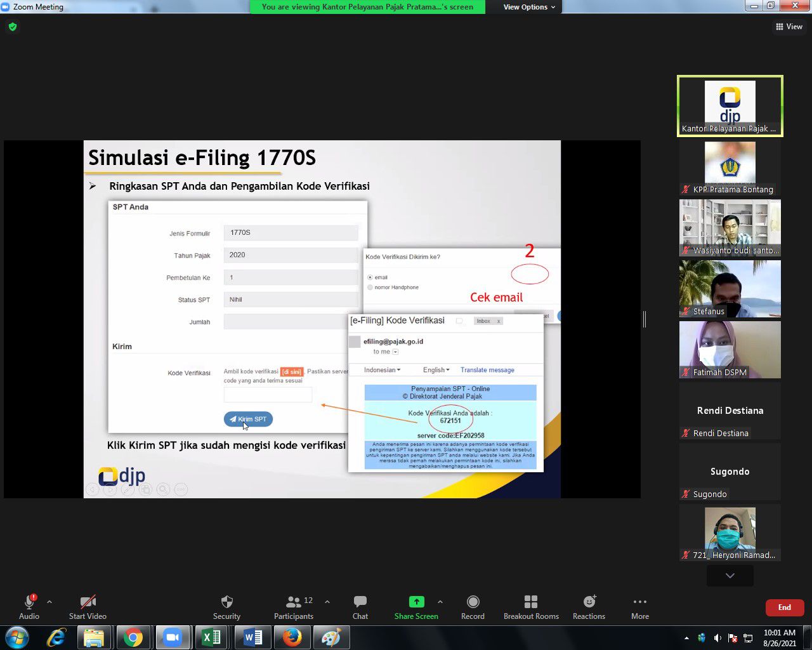Open the Security shield options

coord(226,602)
